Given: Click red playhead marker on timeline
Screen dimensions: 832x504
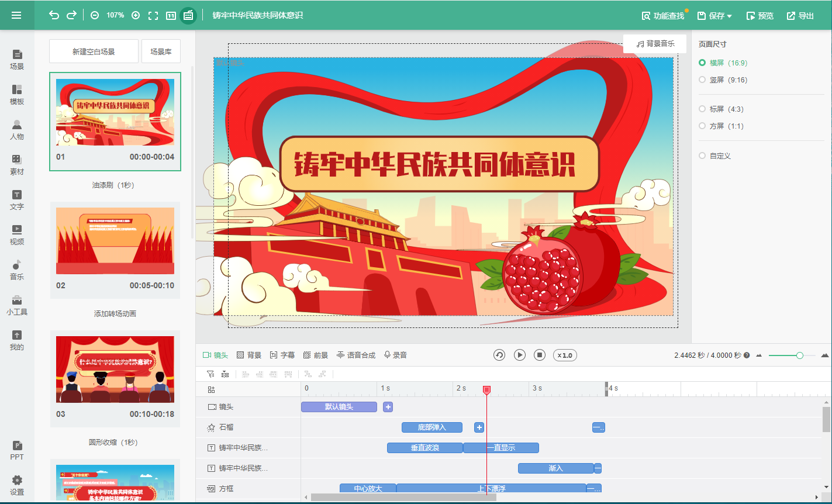Looking at the screenshot, I should 486,389.
